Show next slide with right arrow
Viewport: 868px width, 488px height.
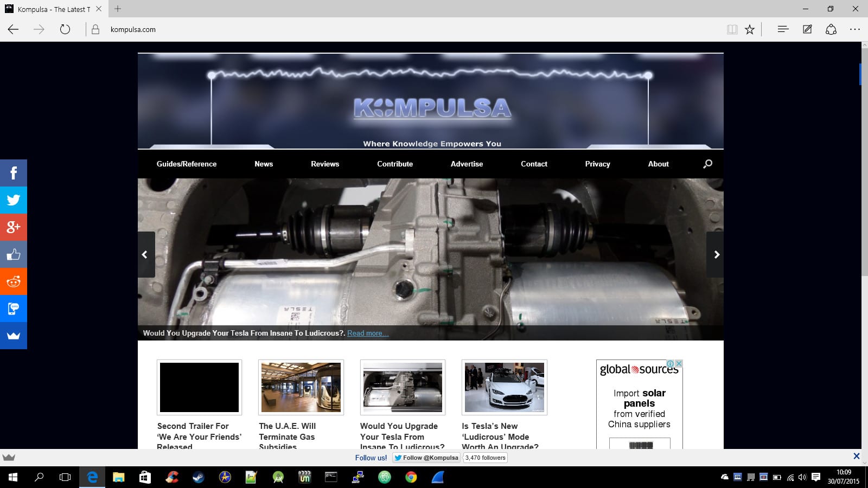point(716,254)
